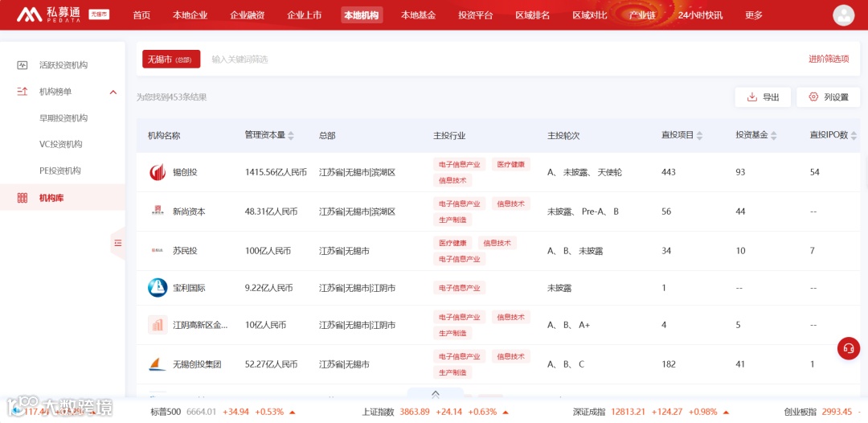Open 本地基金 navigation item
Viewport: 868px width, 423px height.
click(x=419, y=15)
